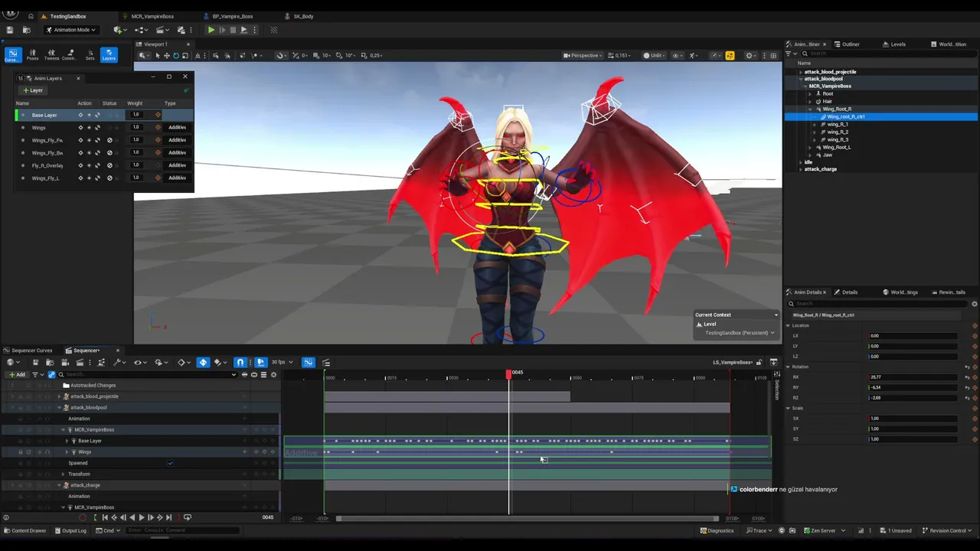The image size is (980, 551).
Task: Select the viewport rotate tool
Action: [x=175, y=55]
